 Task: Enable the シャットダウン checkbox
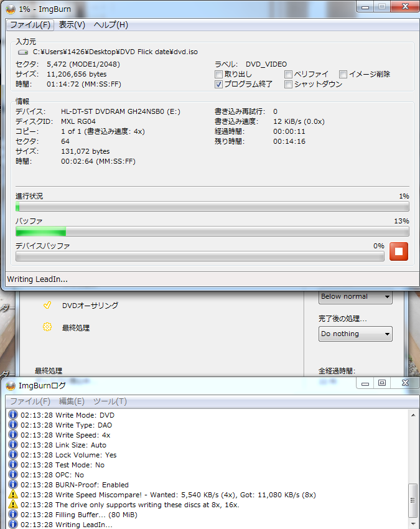click(x=288, y=85)
